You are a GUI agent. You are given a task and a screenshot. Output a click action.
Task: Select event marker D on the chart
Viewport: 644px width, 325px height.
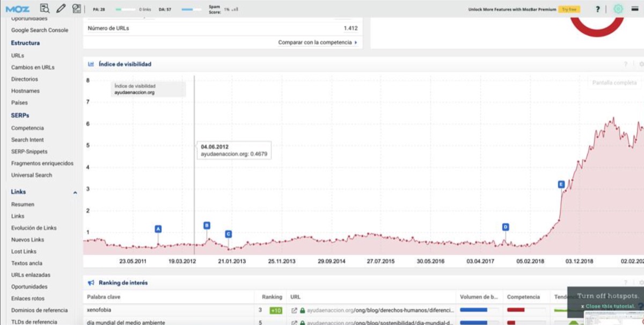[506, 227]
